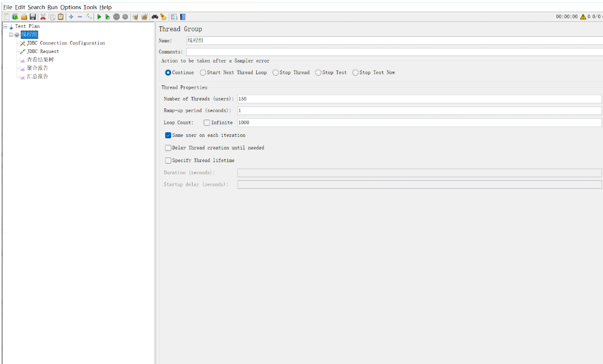This screenshot has height=364, width=603.
Task: Enable Delay Thread creation until needed
Action: [x=168, y=148]
